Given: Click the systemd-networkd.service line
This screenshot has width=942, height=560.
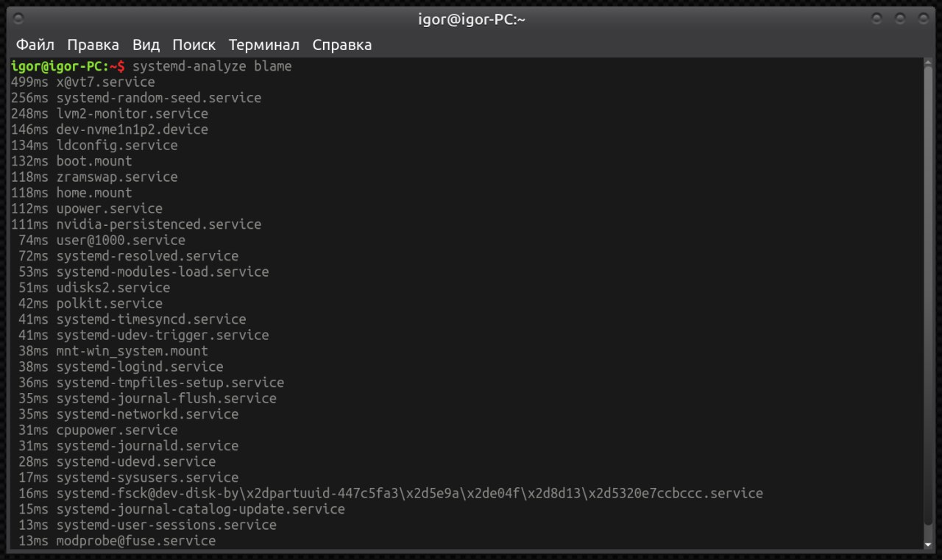Looking at the screenshot, I should (129, 414).
